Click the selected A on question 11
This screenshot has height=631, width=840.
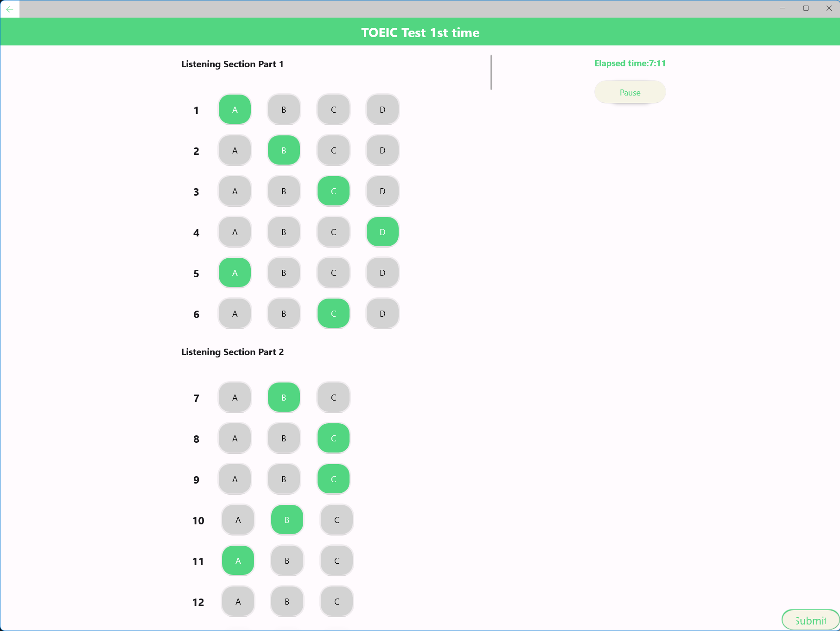pyautogui.click(x=238, y=561)
